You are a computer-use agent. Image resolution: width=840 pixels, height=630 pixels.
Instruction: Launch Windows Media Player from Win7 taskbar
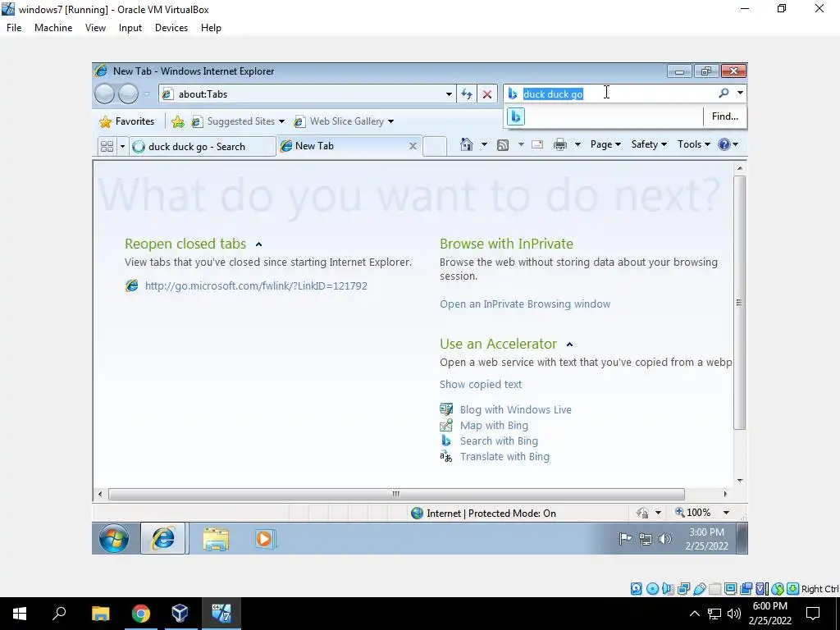[265, 539]
